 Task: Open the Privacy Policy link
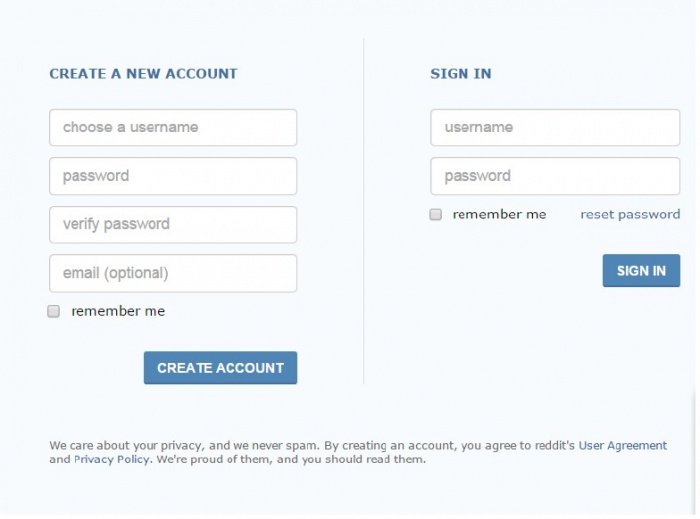(x=111, y=460)
